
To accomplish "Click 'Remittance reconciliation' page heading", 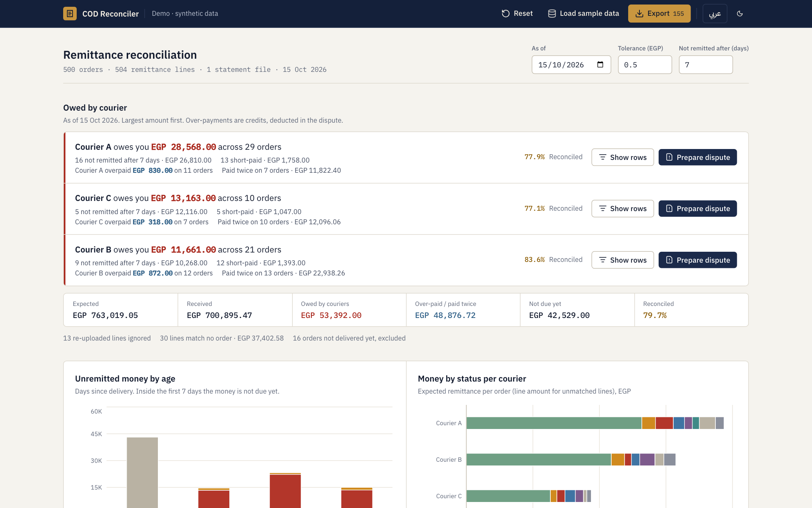I will click(x=130, y=55).
